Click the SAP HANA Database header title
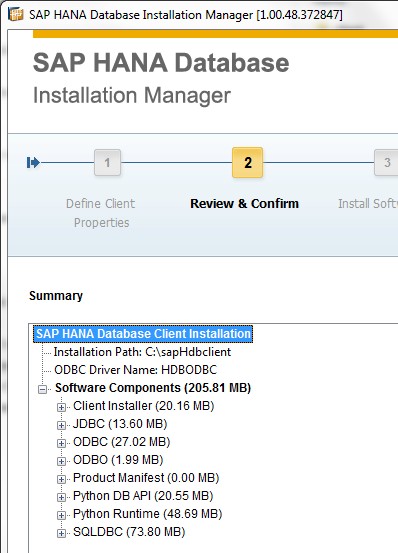Image resolution: width=398 pixels, height=553 pixels. 161,63
